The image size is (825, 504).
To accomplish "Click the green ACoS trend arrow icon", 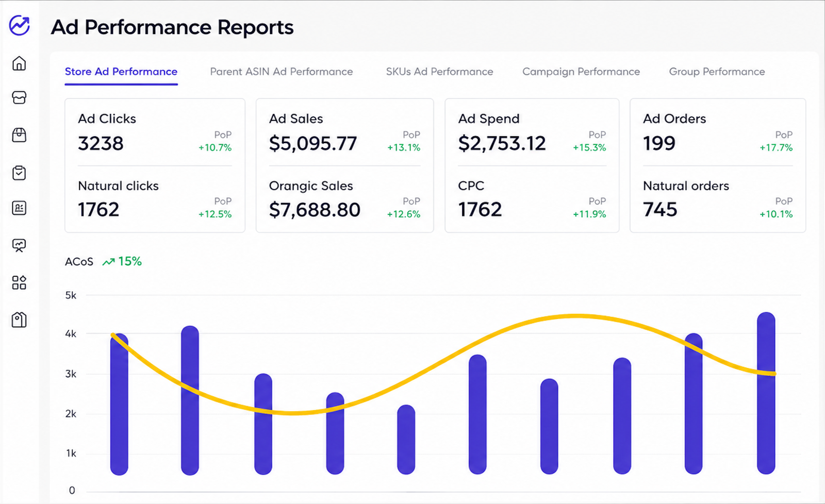I will [108, 262].
